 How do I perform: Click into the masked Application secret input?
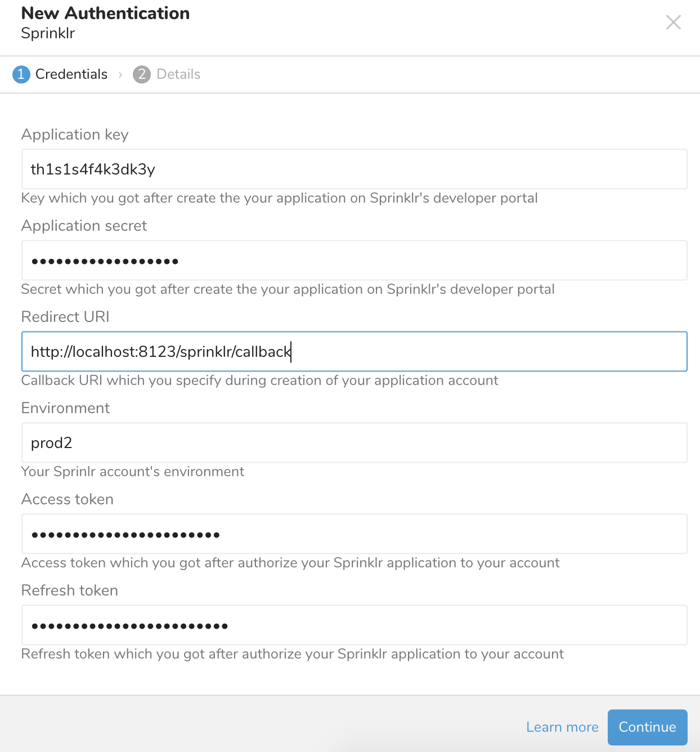[354, 261]
